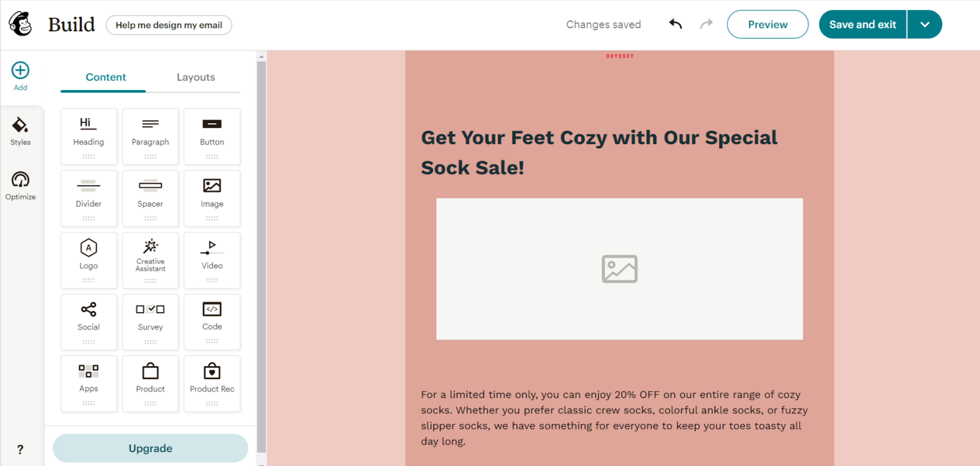The image size is (980, 466).
Task: Click Save and exit
Action: point(862,24)
